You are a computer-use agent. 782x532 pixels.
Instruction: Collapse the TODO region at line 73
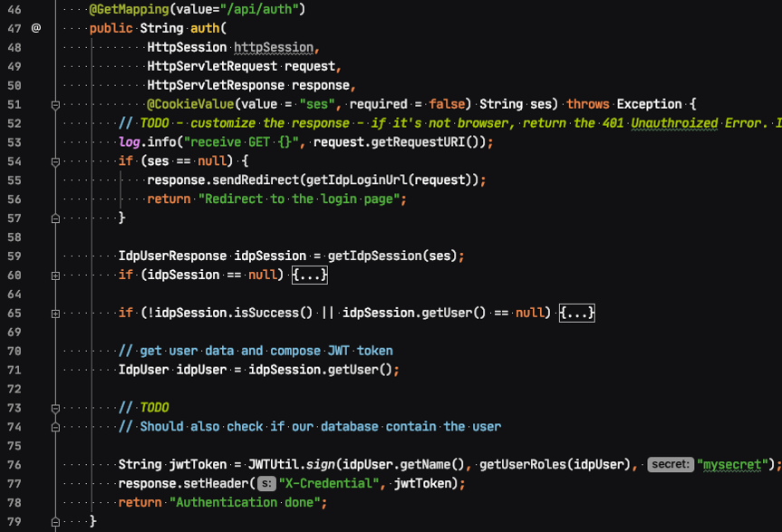coord(54,407)
